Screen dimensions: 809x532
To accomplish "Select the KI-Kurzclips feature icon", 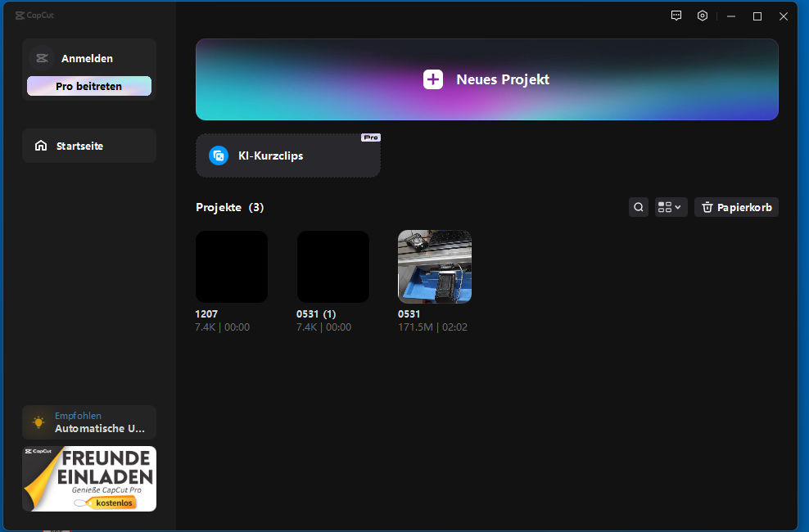I will [218, 156].
